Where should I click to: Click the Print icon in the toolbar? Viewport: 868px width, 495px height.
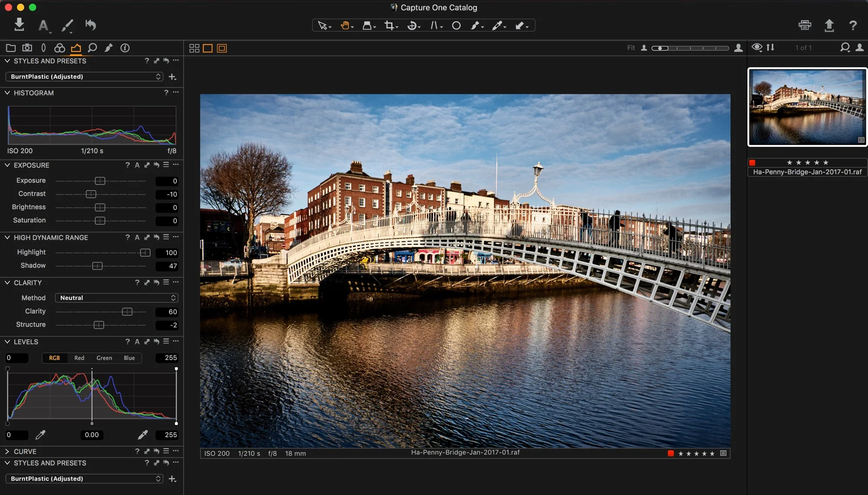[x=805, y=26]
